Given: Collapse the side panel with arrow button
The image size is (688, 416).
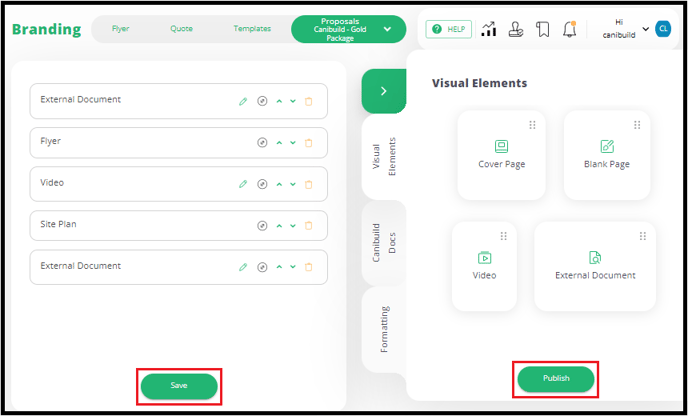Looking at the screenshot, I should [383, 91].
